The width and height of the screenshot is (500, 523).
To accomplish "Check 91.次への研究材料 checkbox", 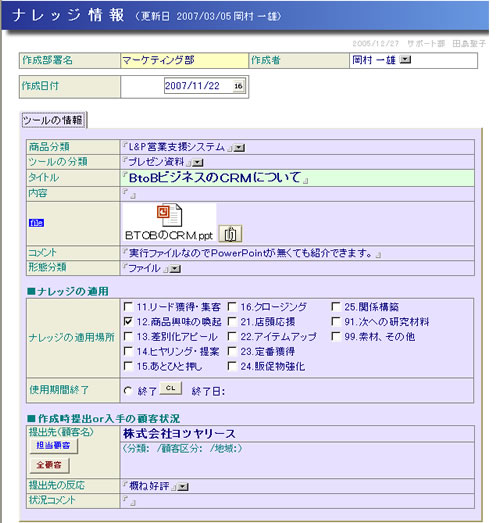I will coord(336,321).
